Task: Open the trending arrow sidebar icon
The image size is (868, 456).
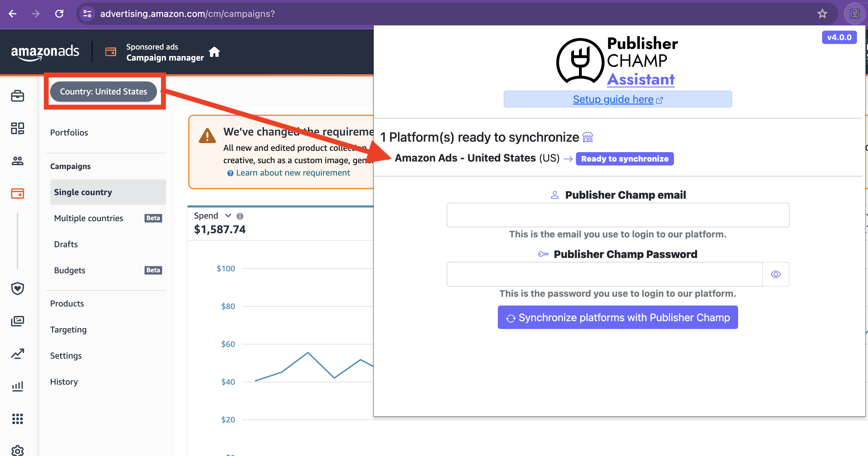Action: coord(18,353)
